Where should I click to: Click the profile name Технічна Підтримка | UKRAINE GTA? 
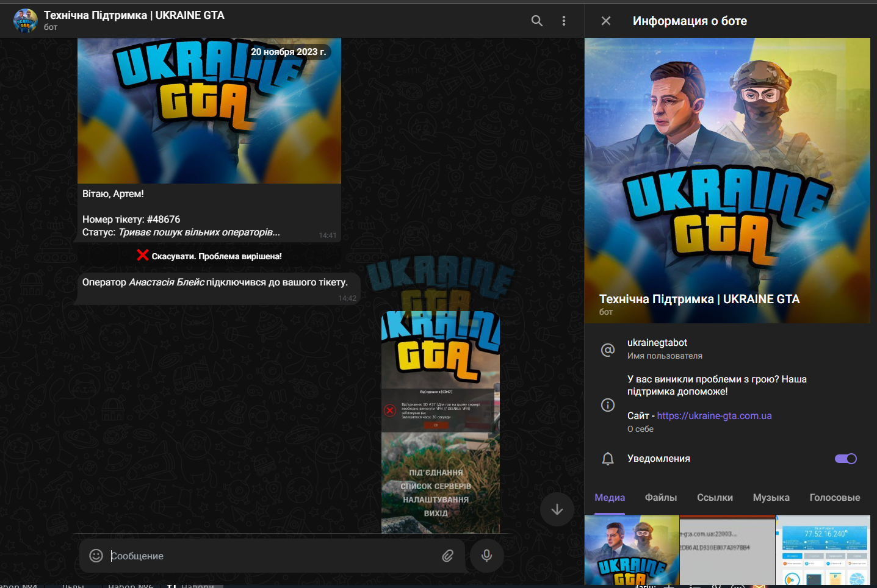(x=699, y=299)
